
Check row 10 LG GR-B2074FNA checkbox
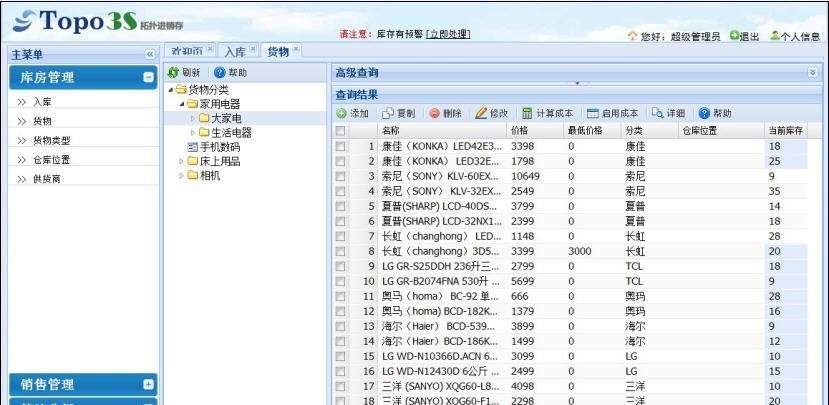point(340,281)
